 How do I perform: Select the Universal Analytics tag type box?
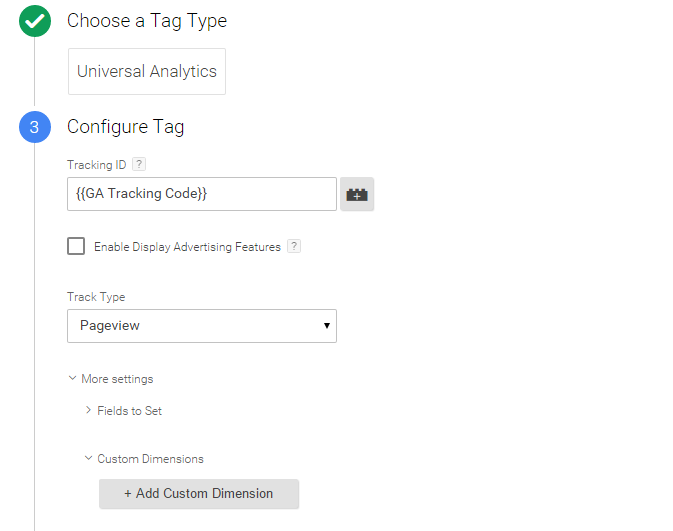(x=147, y=72)
